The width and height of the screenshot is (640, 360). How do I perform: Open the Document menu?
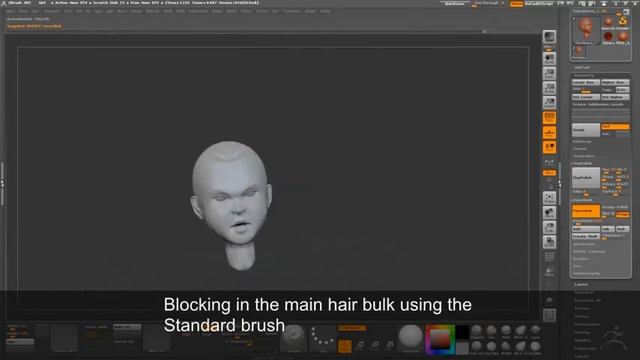tap(52, 11)
